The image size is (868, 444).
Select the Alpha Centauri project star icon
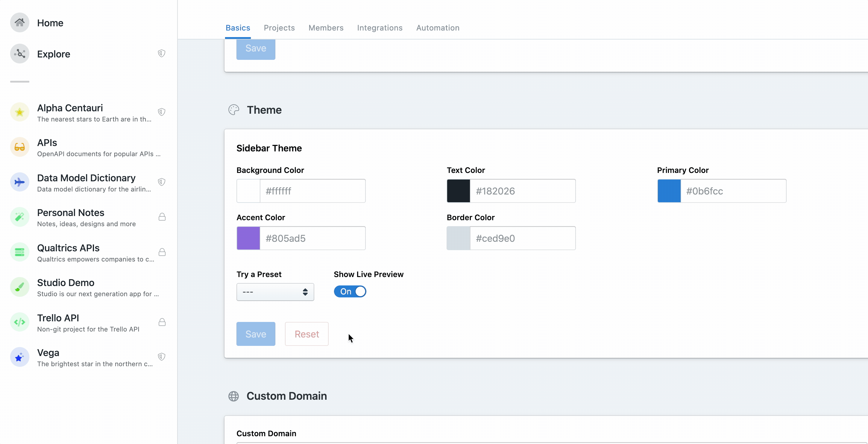pyautogui.click(x=19, y=112)
